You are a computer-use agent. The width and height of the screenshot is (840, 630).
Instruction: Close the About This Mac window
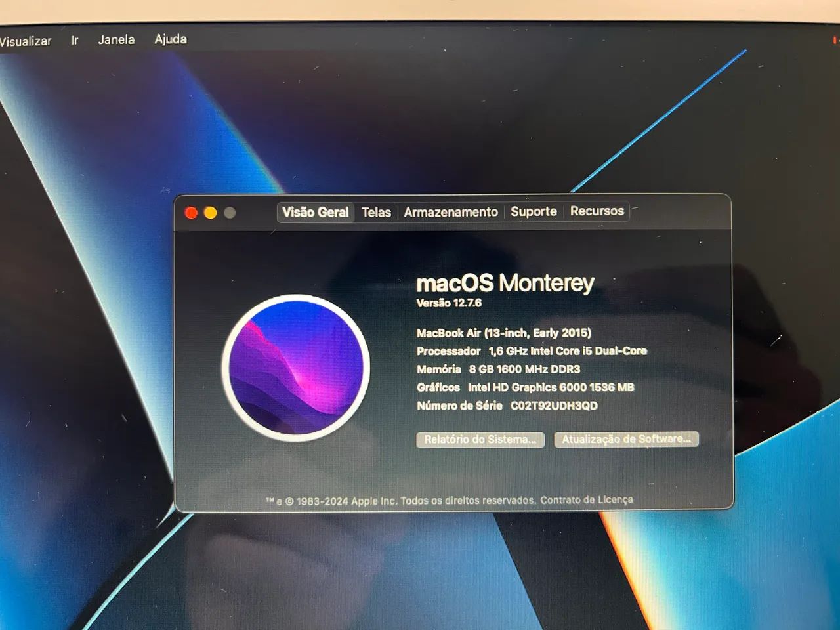point(191,213)
